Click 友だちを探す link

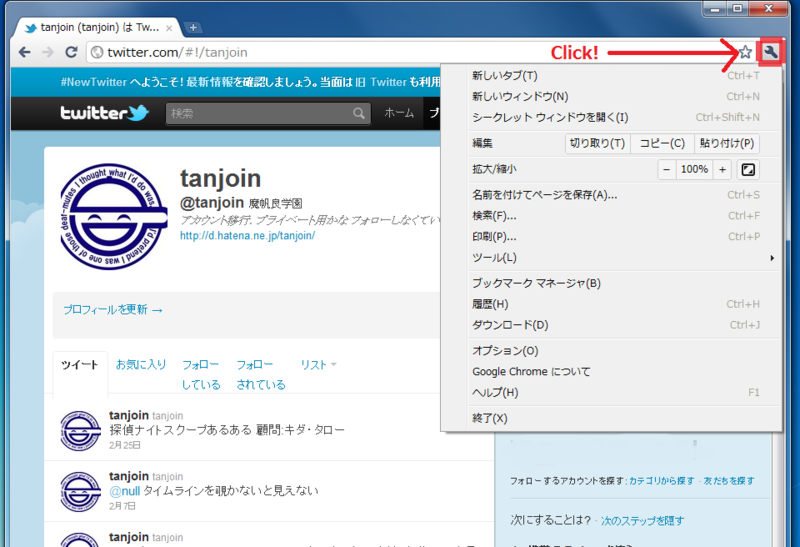(x=729, y=481)
